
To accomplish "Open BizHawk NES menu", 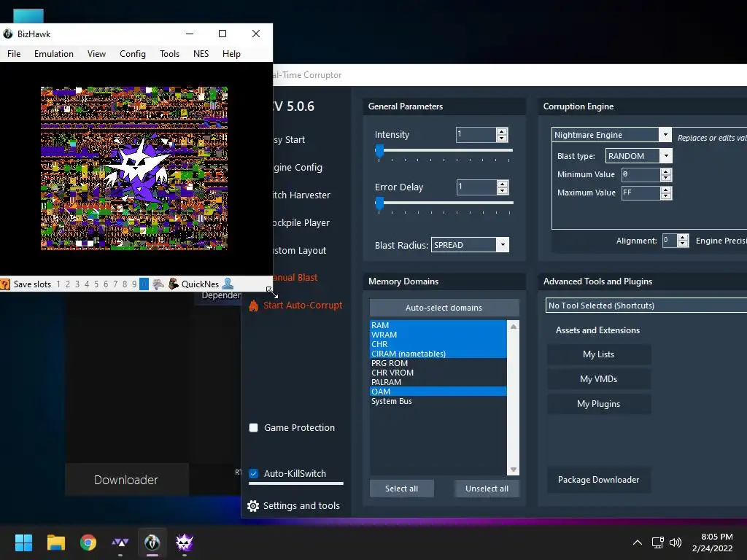I will [x=201, y=54].
